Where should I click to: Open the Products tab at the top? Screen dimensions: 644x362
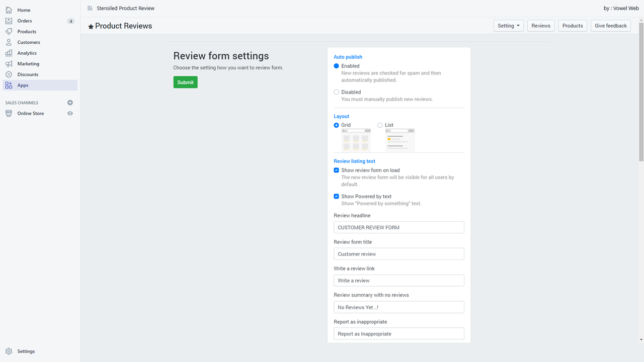(572, 25)
